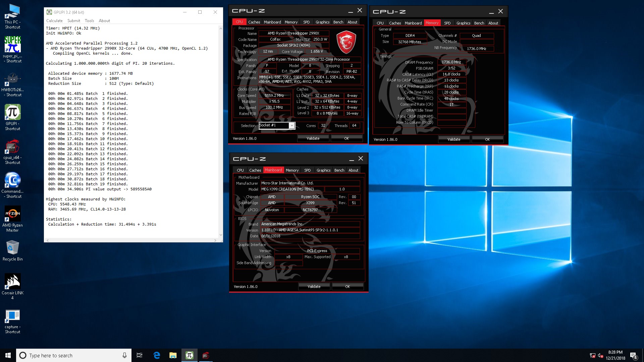Open the Action Center notifications icon

[x=634, y=356]
